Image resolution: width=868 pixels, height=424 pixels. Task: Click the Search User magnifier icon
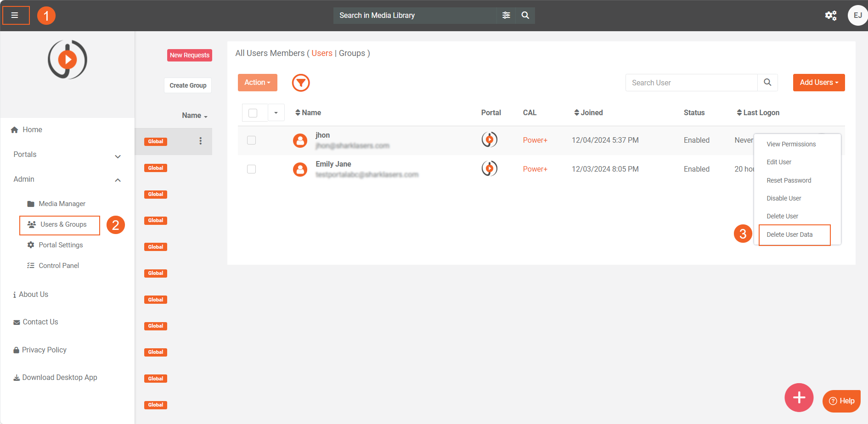click(767, 83)
